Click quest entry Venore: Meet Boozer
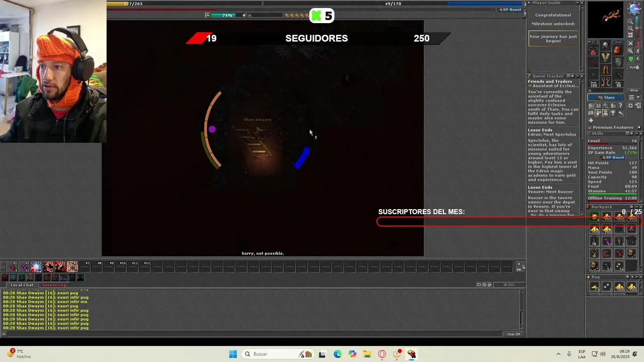The image size is (644, 362). coord(550,192)
